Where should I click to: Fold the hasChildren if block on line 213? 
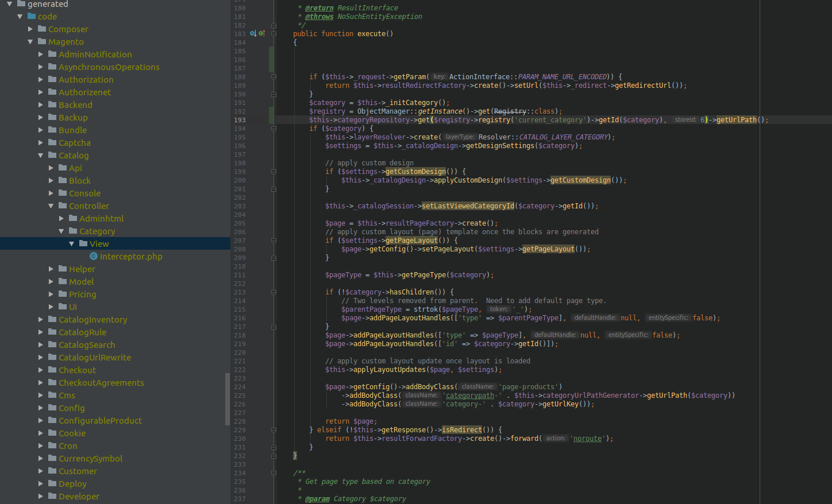(x=274, y=292)
